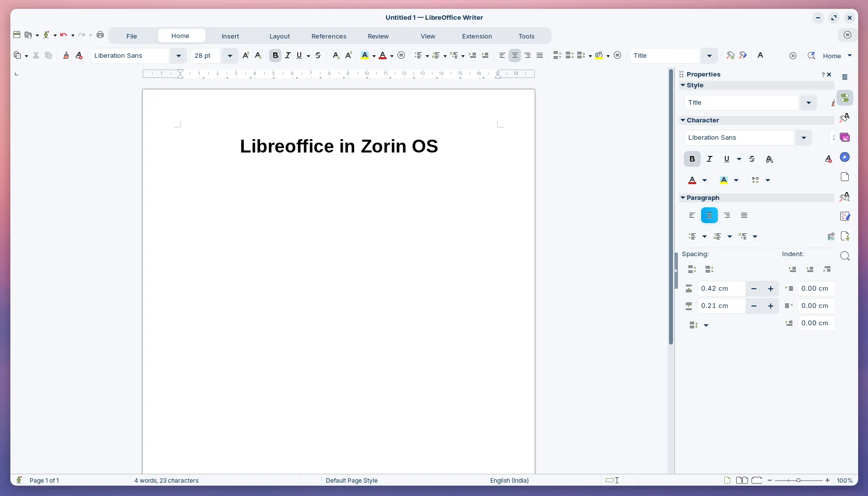Open the sidebar Page deck
868x496 pixels.
pyautogui.click(x=845, y=177)
